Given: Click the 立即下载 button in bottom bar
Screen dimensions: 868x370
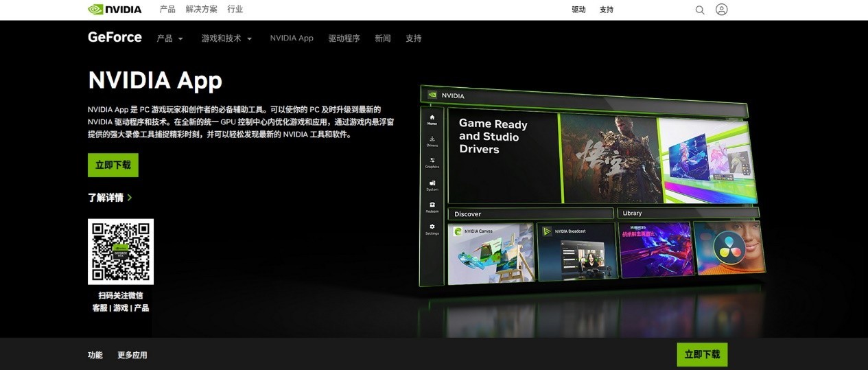Looking at the screenshot, I should pyautogui.click(x=702, y=354).
